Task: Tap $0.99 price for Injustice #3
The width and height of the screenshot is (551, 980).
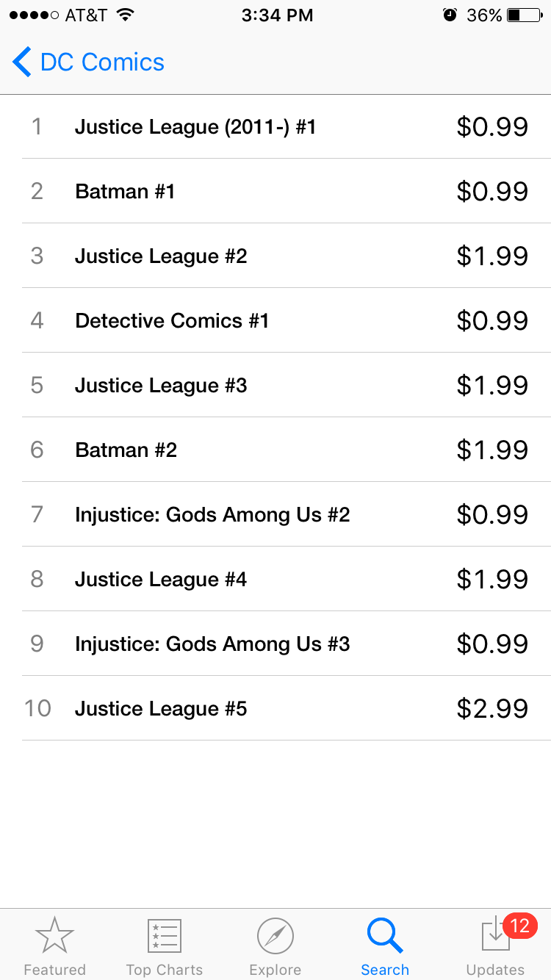Action: [492, 644]
